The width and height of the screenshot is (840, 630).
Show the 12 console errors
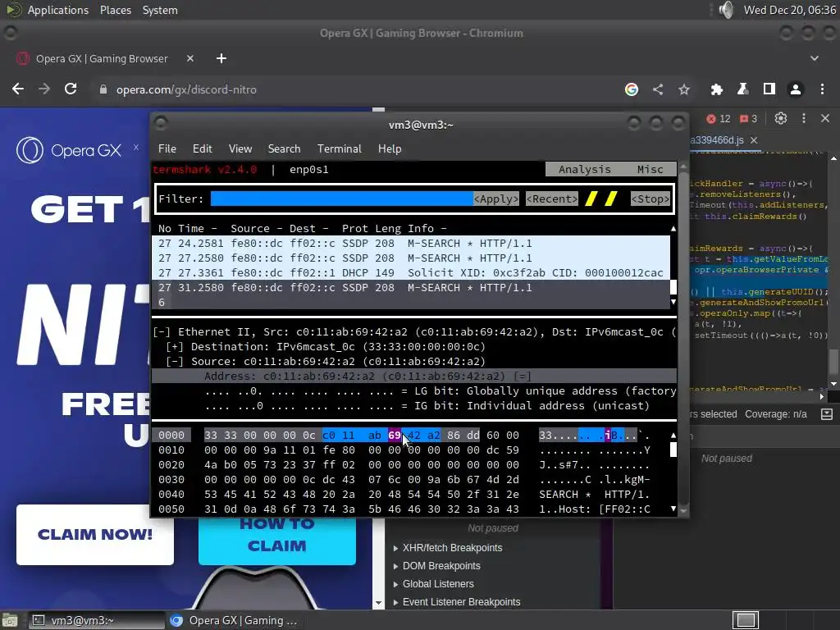tap(719, 119)
